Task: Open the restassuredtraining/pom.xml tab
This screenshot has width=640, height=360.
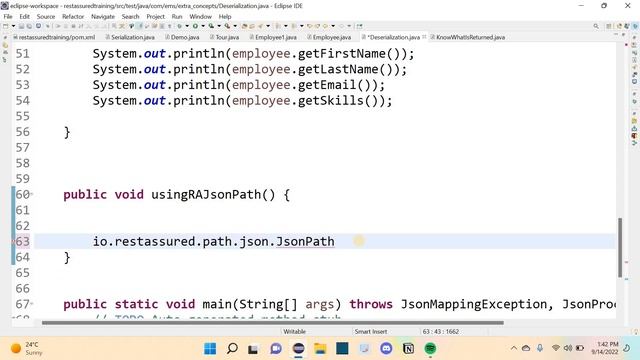Action: click(x=54, y=37)
